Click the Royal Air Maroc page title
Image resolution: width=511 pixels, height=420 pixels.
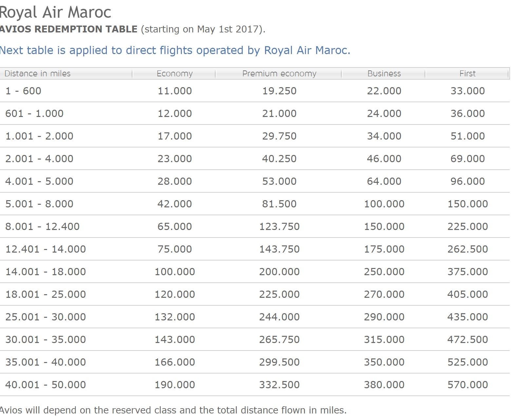56,12
